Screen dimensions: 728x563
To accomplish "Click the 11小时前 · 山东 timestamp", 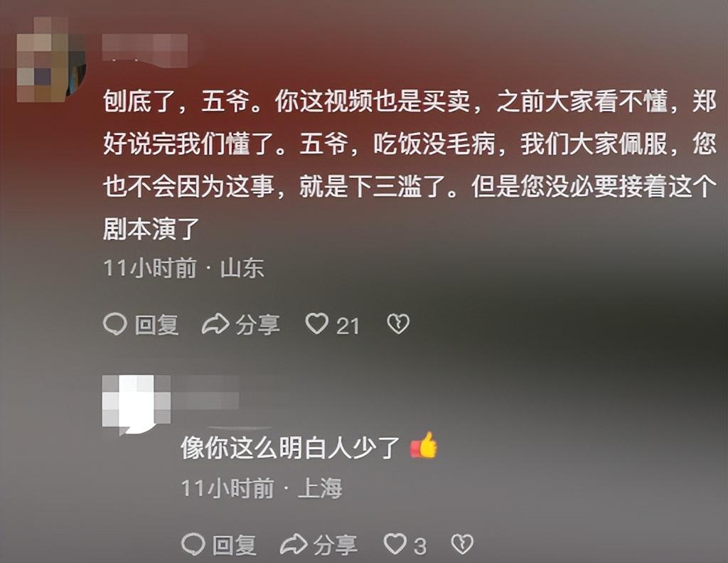I will tap(184, 268).
